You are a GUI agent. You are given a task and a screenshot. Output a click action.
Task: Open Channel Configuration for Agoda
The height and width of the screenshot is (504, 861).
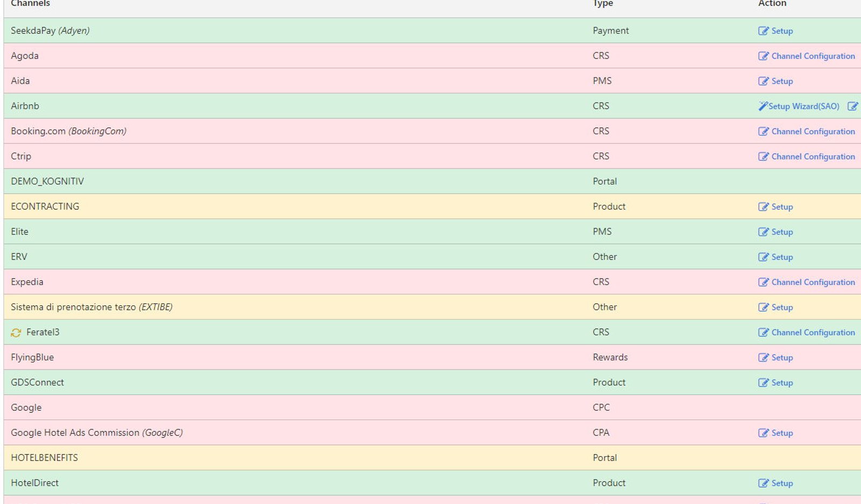813,56
